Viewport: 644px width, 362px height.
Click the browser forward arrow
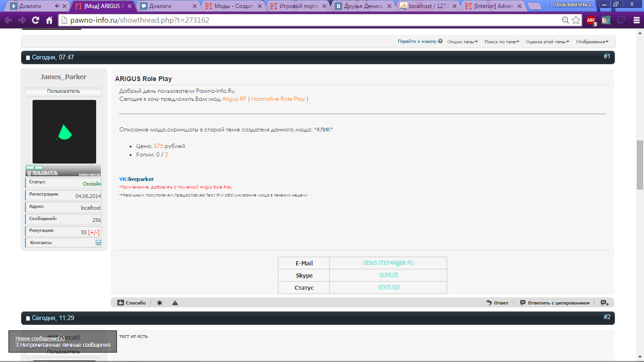point(22,20)
